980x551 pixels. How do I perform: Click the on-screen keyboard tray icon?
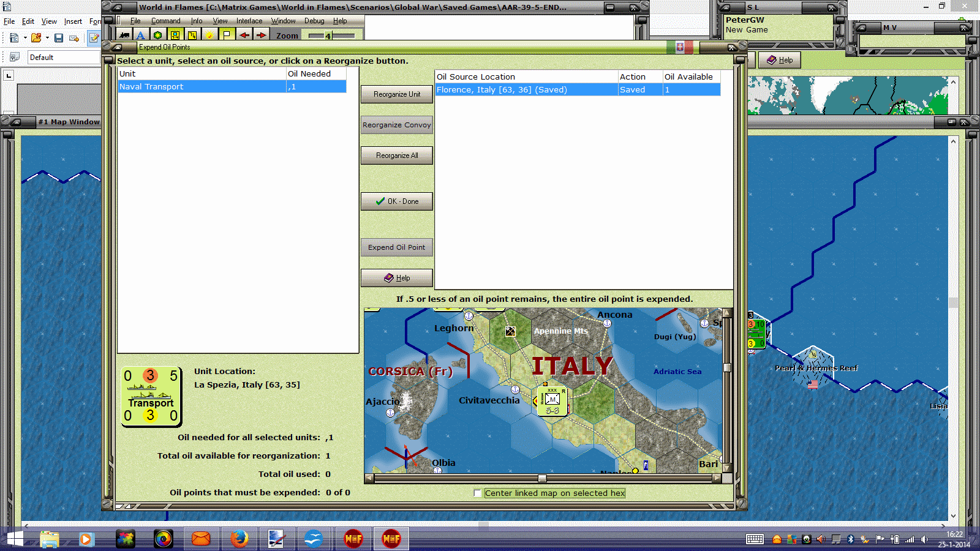pos(755,539)
